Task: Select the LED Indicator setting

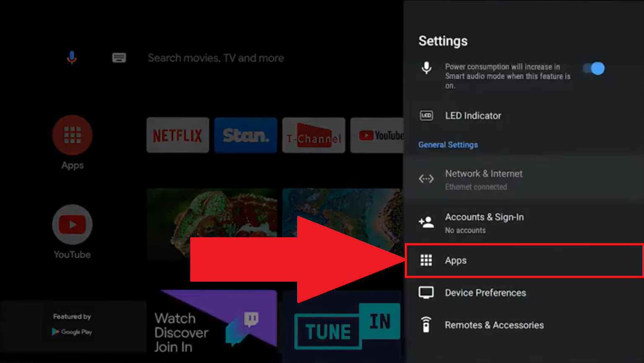Action: [x=473, y=116]
